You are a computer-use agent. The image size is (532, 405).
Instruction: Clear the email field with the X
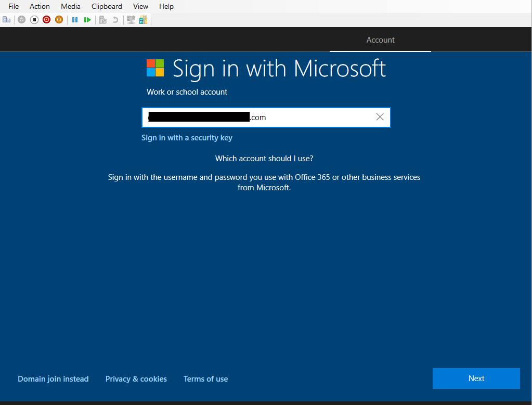pos(380,117)
